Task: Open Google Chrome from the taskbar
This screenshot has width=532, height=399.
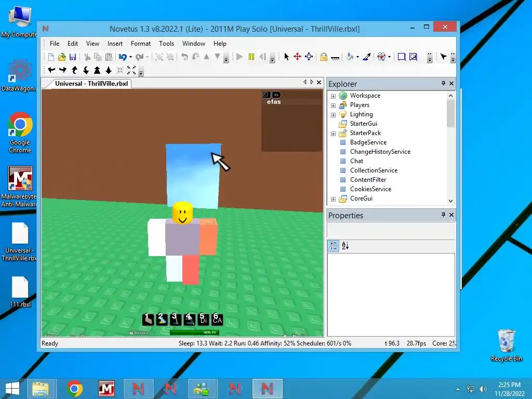Action: pyautogui.click(x=75, y=389)
